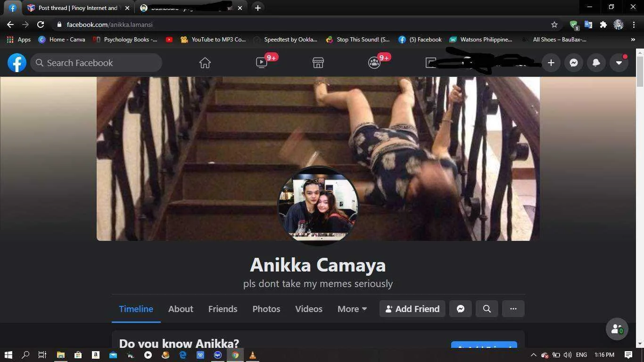Click the Search Facebook field
This screenshot has height=362, width=644.
click(x=96, y=63)
